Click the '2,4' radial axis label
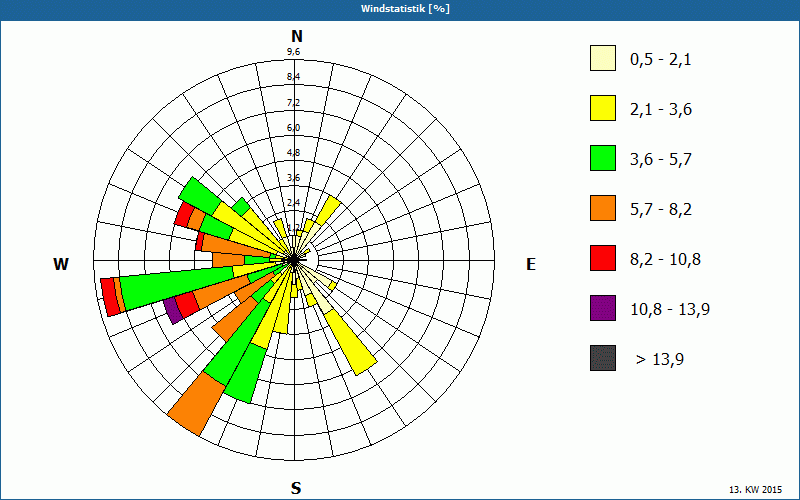 point(293,203)
